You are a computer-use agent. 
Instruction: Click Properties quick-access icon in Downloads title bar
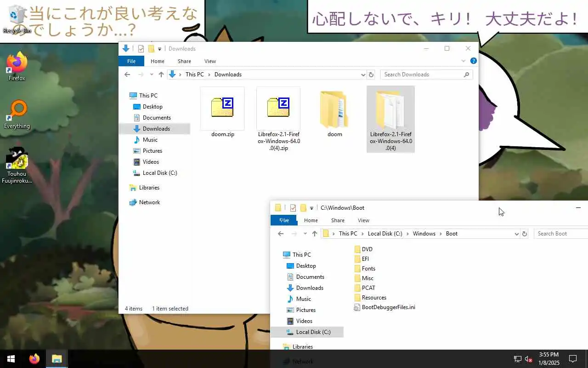pos(141,49)
